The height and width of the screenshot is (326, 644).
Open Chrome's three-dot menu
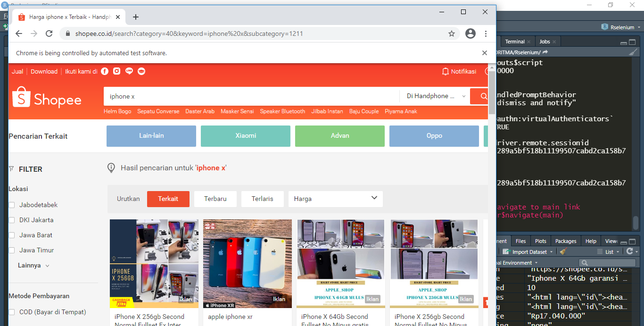point(486,33)
